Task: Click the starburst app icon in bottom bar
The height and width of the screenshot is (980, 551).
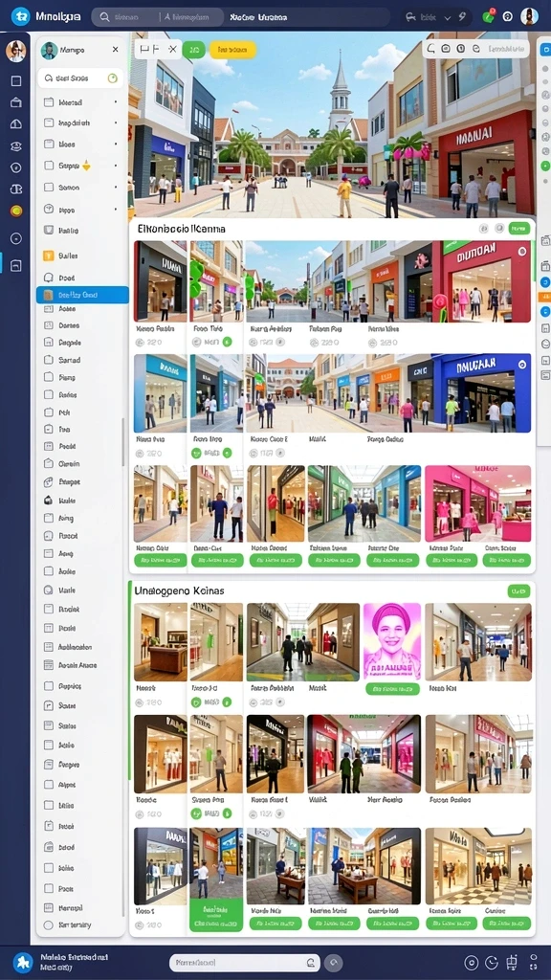Action: click(x=23, y=963)
